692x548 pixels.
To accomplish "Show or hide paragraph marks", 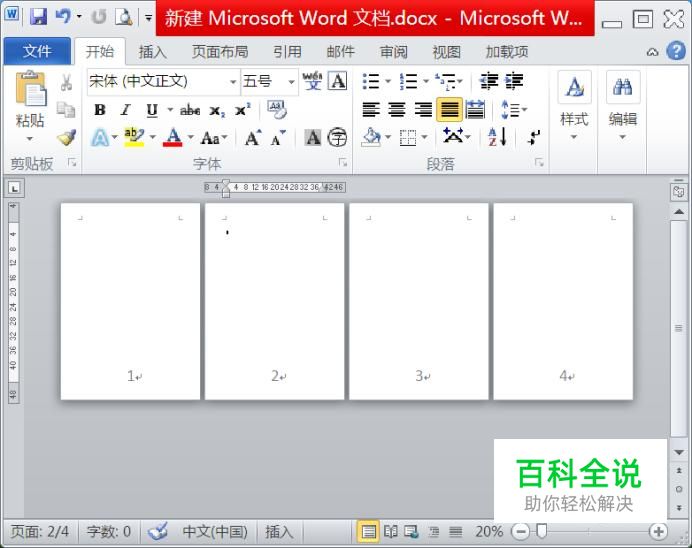I will click(534, 137).
